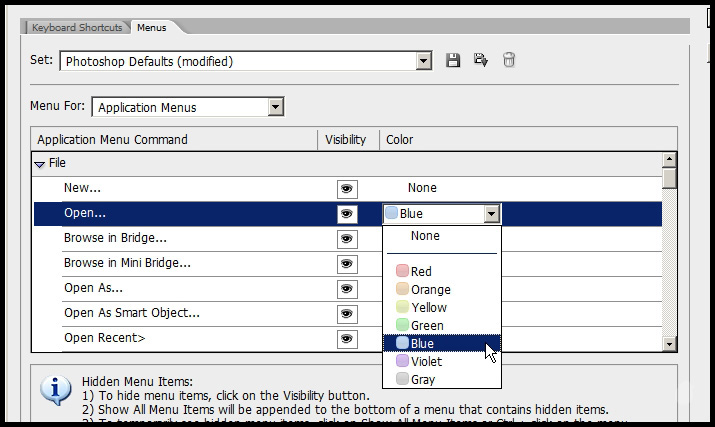Pick Red color from dropdown list
This screenshot has width=715, height=427.
coord(421,271)
